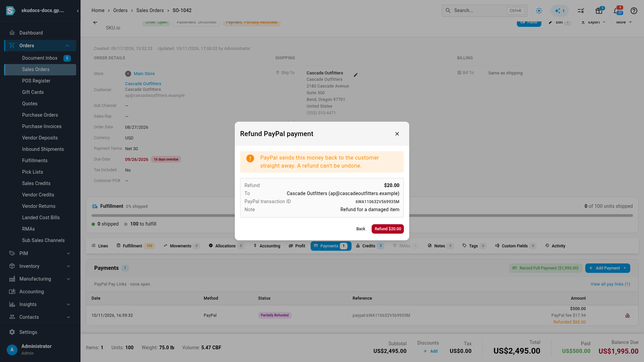
Task: Switch to the Fulfillment tab
Action: coord(135,246)
